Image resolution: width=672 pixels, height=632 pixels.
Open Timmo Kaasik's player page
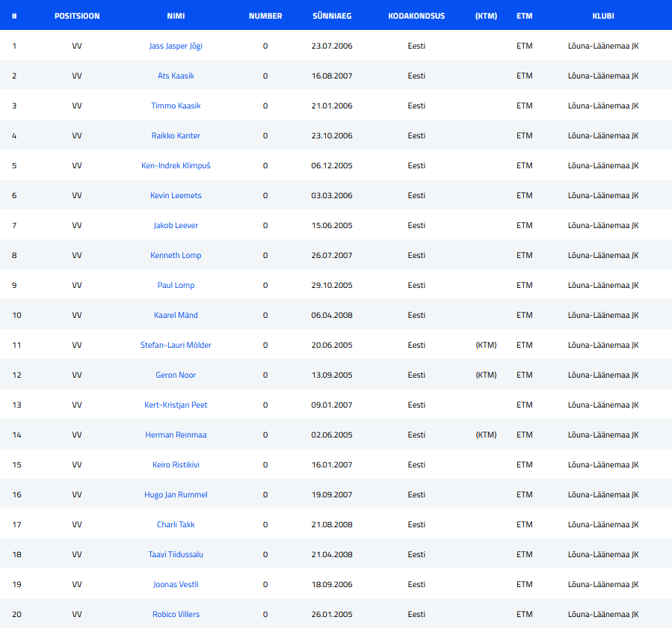click(x=176, y=105)
